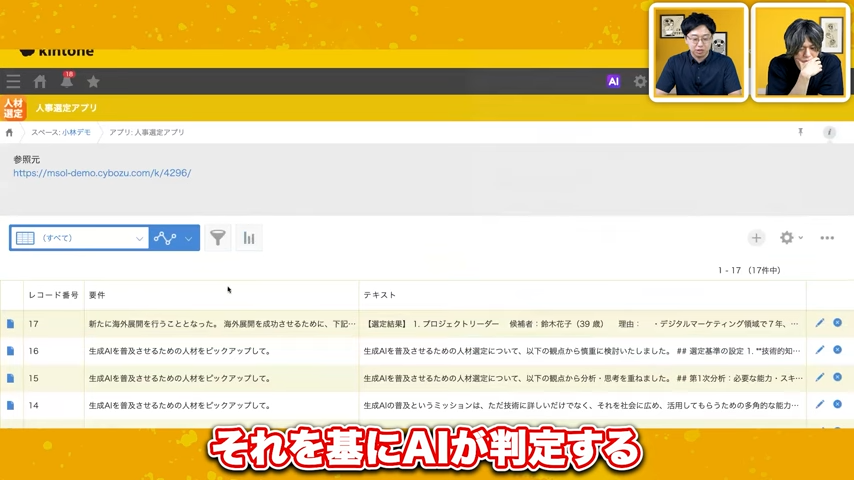Click the 人材選定 app icon
The image size is (854, 480).
tap(13, 108)
